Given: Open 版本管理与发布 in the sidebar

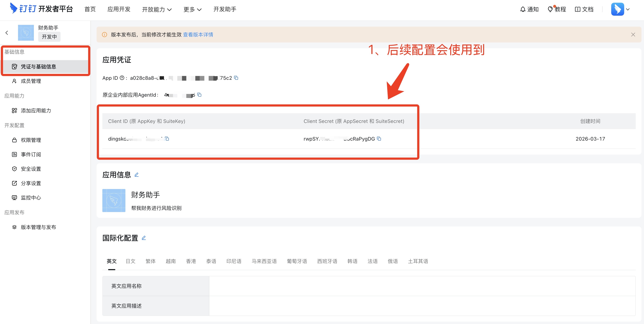Looking at the screenshot, I should click(x=38, y=227).
